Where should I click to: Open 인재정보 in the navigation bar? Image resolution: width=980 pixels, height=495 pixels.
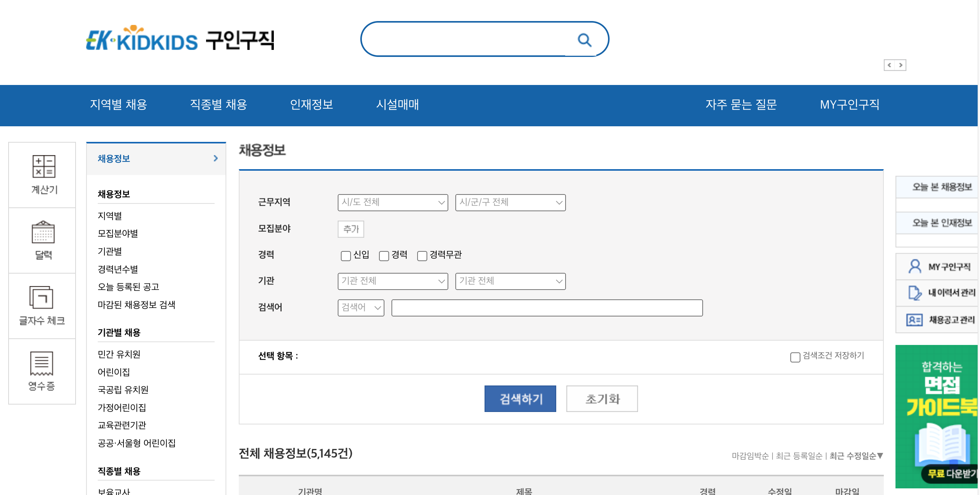pyautogui.click(x=311, y=104)
